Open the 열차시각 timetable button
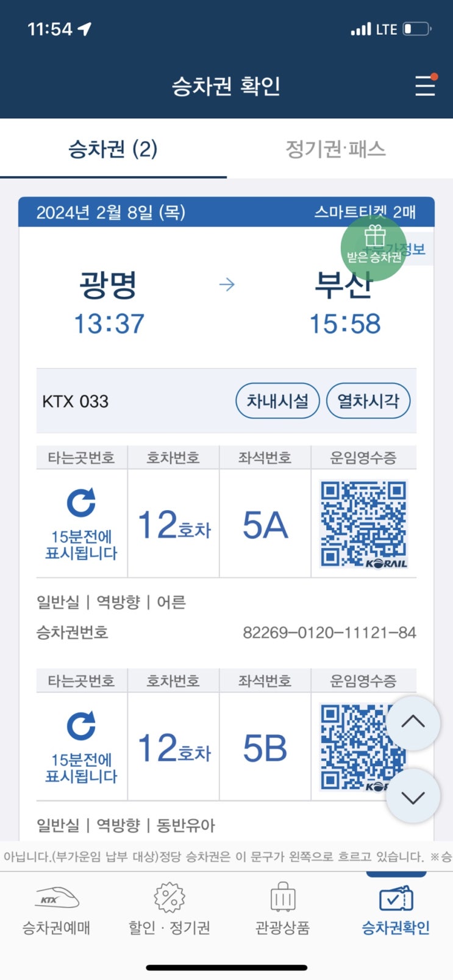Image resolution: width=453 pixels, height=980 pixels. pyautogui.click(x=368, y=401)
